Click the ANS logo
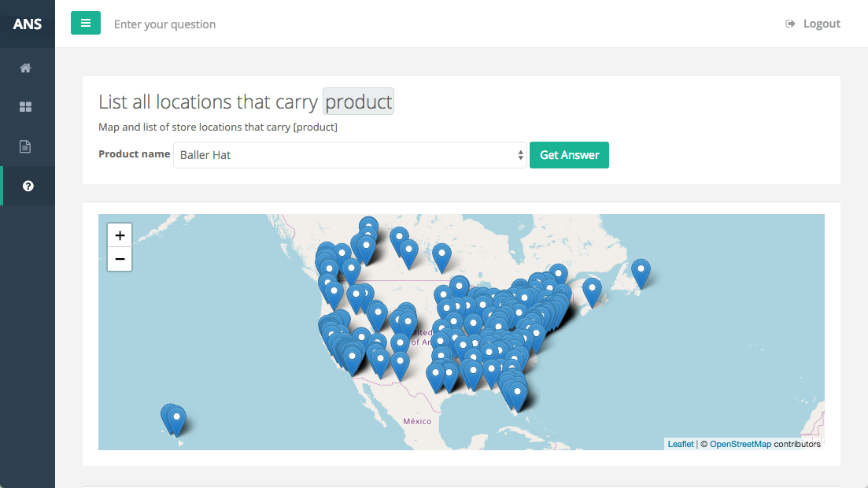 [28, 24]
